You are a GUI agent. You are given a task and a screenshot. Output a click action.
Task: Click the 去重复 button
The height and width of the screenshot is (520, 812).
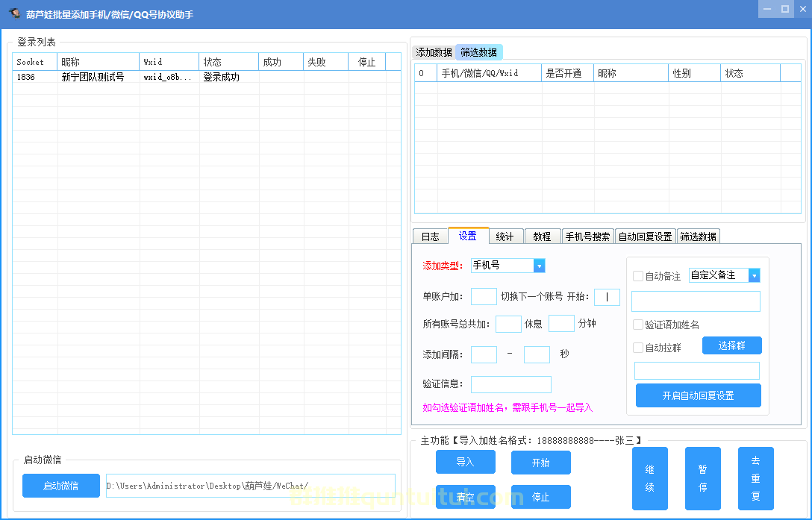coord(755,478)
